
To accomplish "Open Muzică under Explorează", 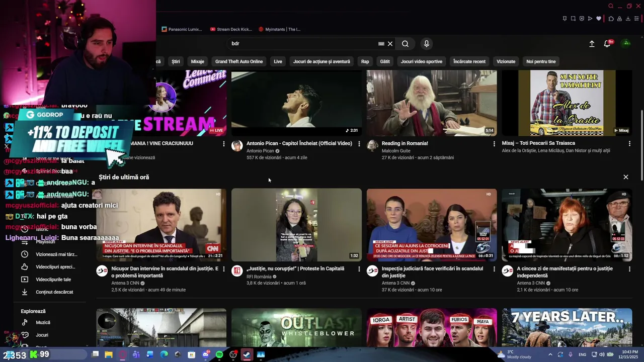I will (x=35, y=322).
